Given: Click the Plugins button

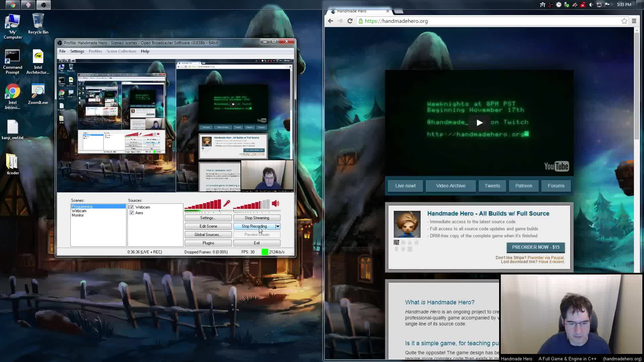Looking at the screenshot, I should (x=208, y=243).
